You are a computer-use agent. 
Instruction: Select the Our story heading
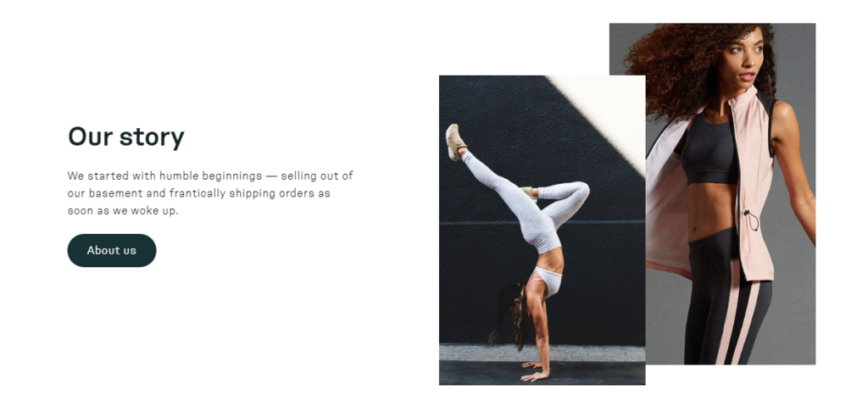pos(126,136)
